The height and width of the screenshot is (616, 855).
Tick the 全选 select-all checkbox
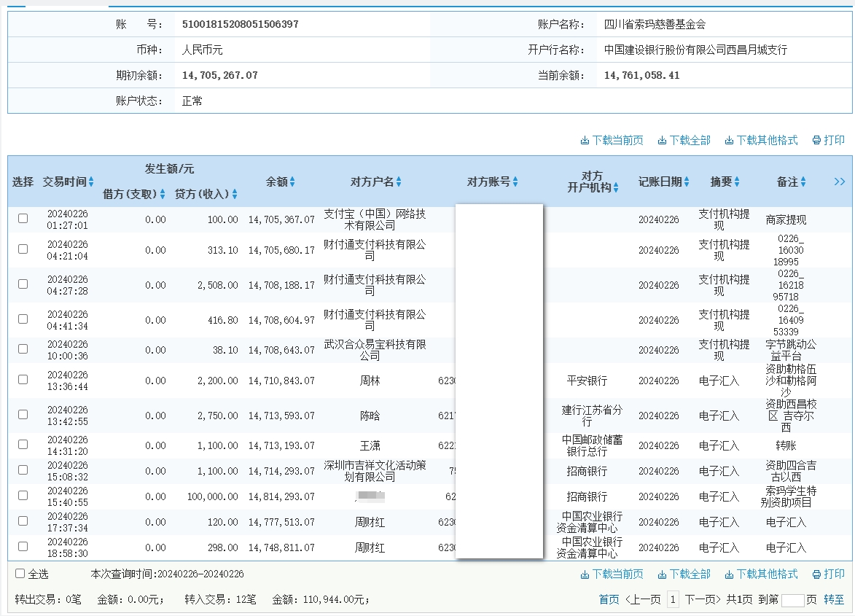tap(20, 574)
